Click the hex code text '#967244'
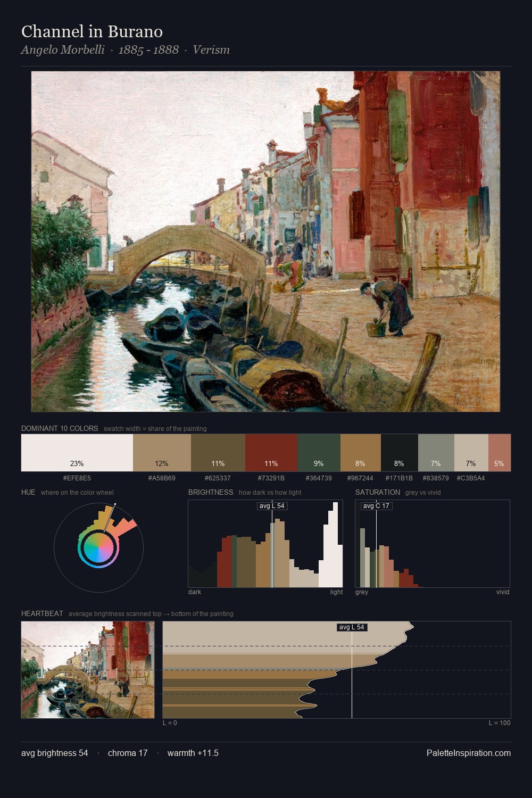Screen dimensions: 532x798 (360, 478)
